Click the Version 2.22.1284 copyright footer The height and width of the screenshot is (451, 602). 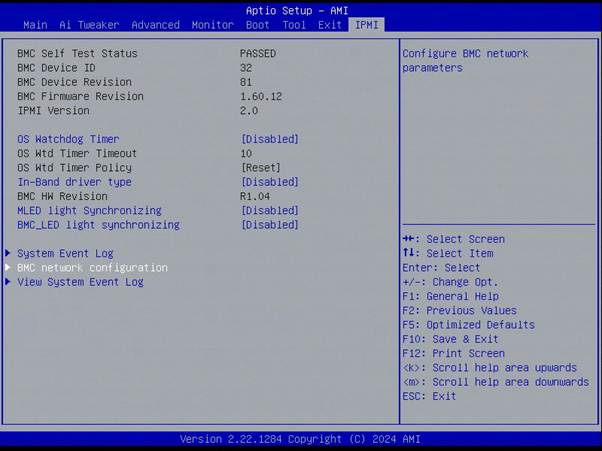pyautogui.click(x=300, y=439)
